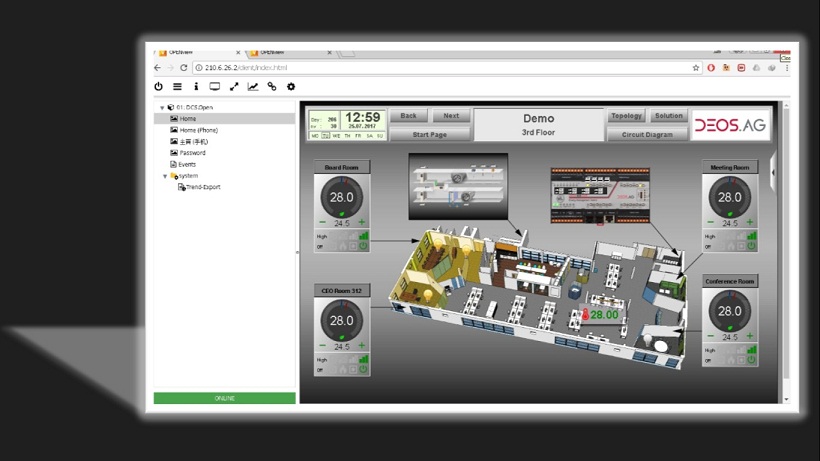Image resolution: width=820 pixels, height=461 pixels.
Task: Collapse the right side panel arrow
Action: tap(773, 172)
